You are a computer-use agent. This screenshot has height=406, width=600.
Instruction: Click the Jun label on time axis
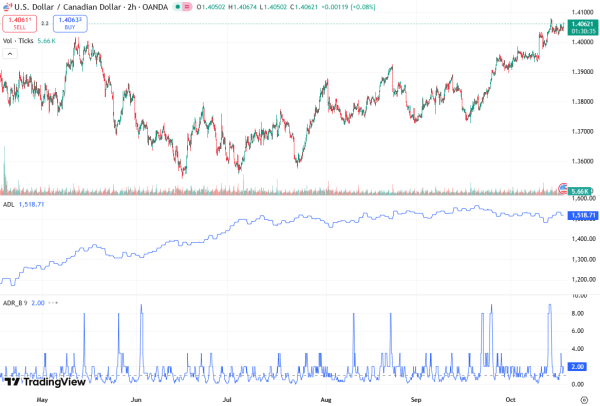[x=137, y=398]
